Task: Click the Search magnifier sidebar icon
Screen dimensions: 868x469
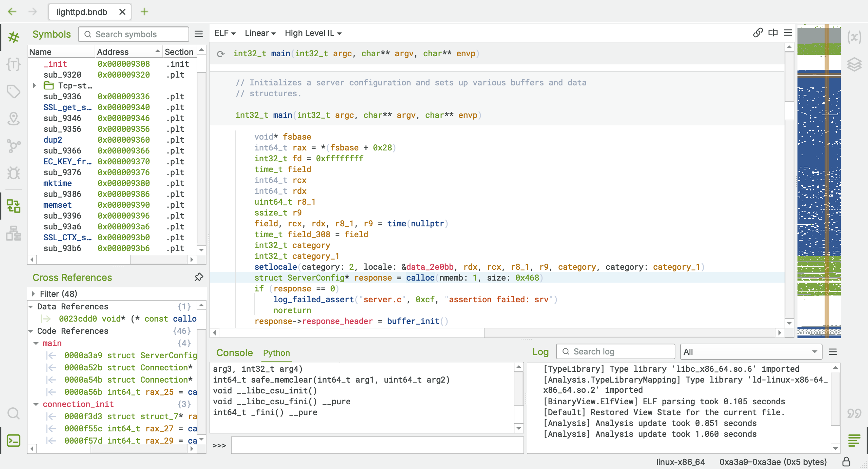Action: pos(14,413)
